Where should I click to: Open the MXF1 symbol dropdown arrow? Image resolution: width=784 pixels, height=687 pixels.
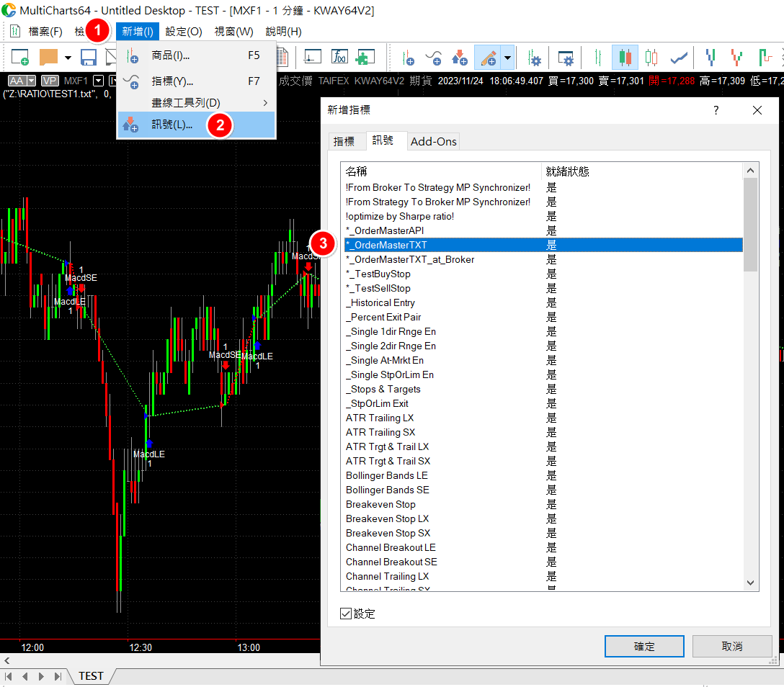99,81
